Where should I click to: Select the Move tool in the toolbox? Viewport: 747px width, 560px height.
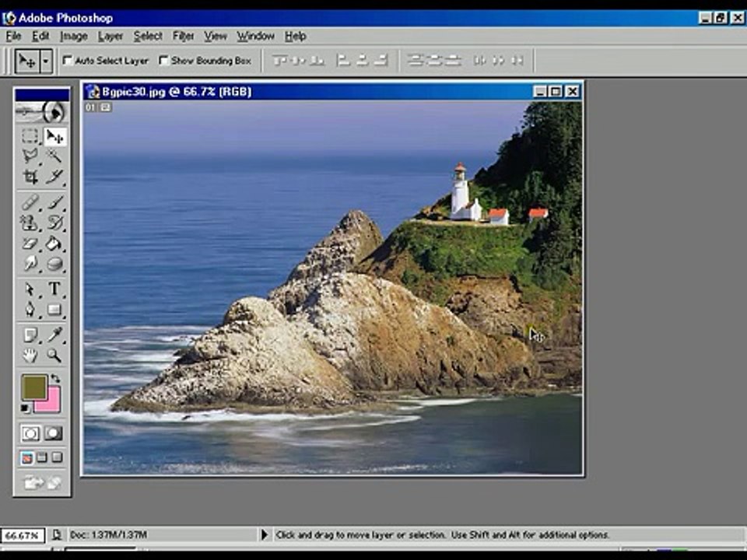pos(54,136)
